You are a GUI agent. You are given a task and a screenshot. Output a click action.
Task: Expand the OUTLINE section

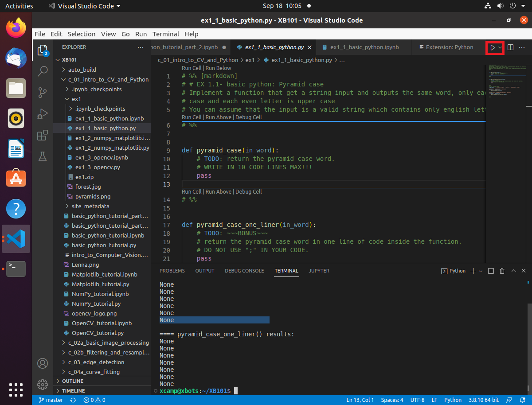(102, 381)
